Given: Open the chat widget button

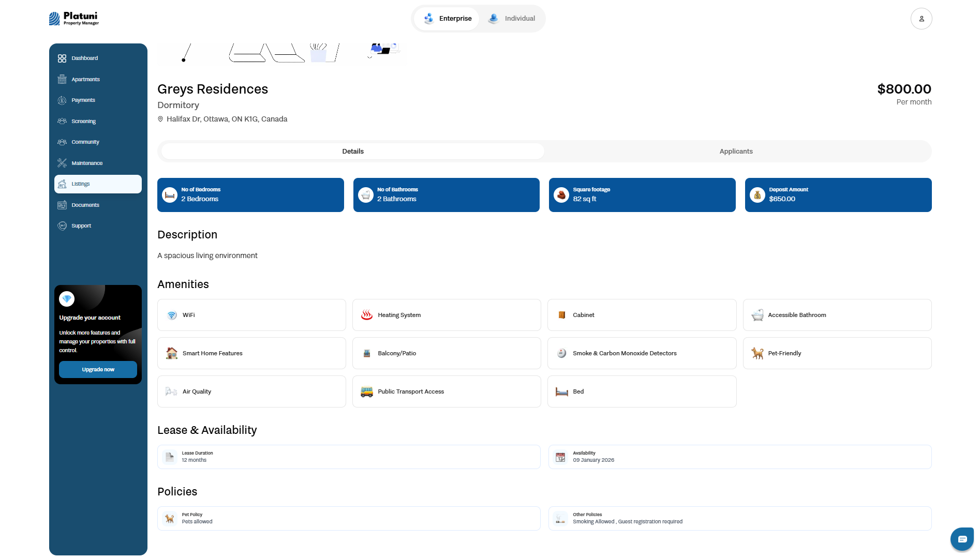Looking at the screenshot, I should point(962,539).
